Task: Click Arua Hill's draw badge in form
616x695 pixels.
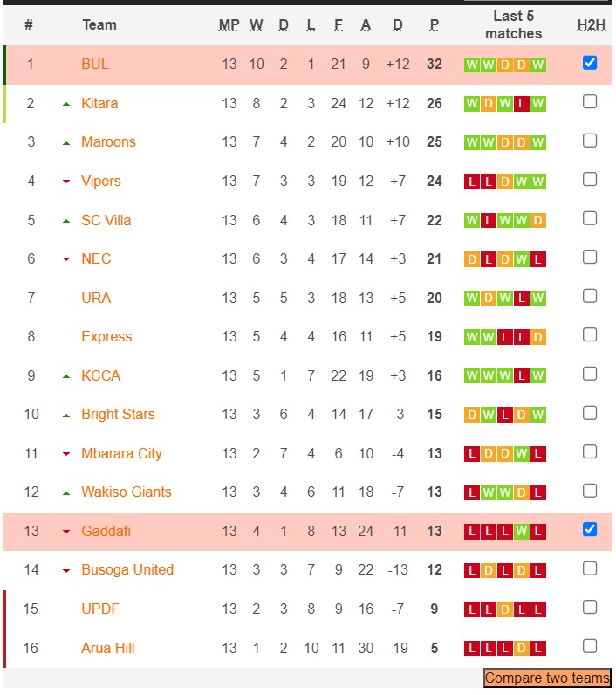Action: 522,649
